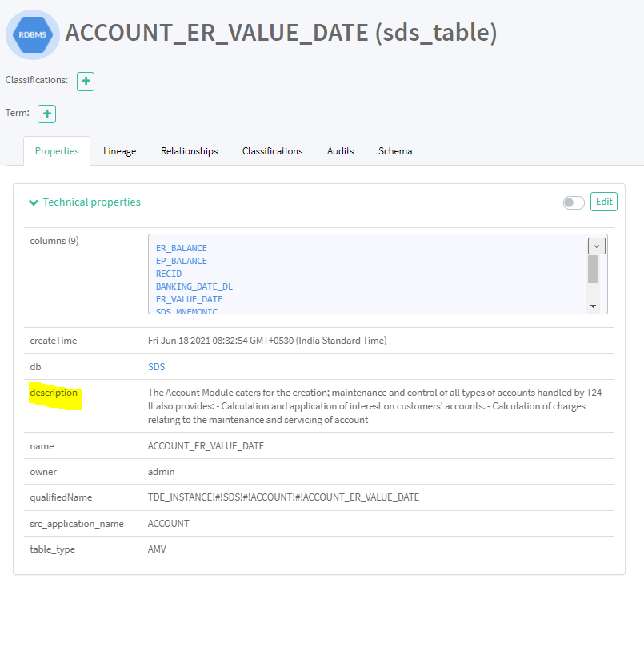Add a term with the plus icon
This screenshot has width=644, height=655.
[47, 114]
